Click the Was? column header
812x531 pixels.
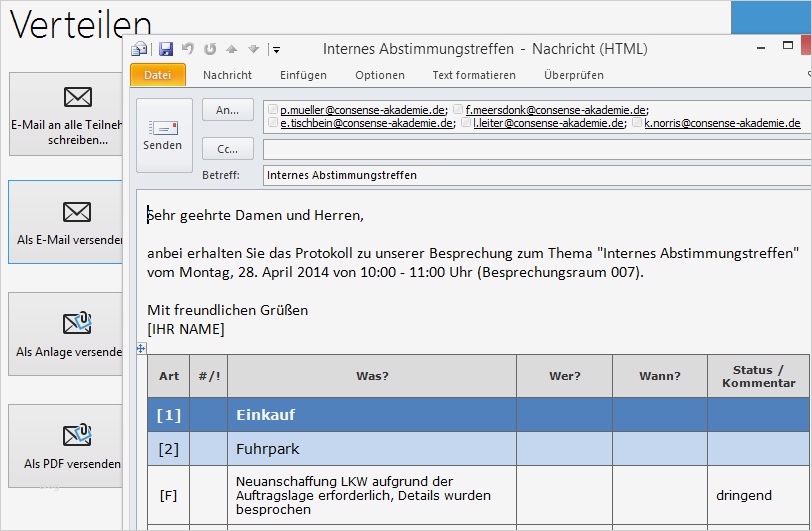(x=372, y=376)
